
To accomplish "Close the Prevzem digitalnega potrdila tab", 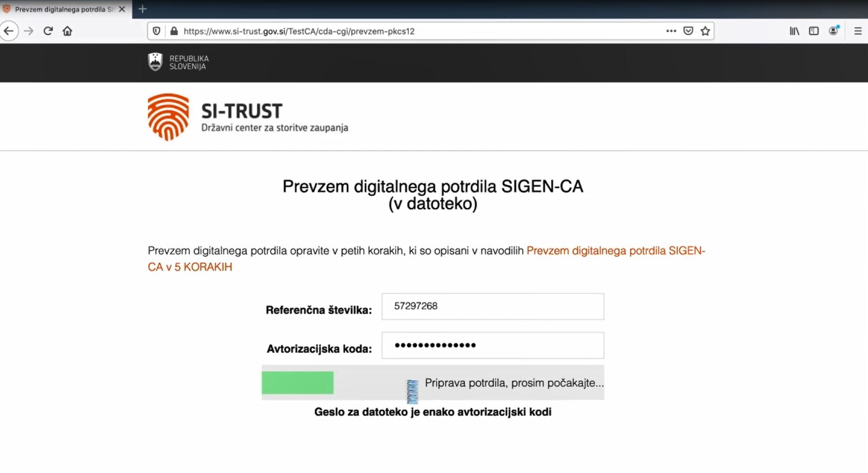I will [x=122, y=9].
